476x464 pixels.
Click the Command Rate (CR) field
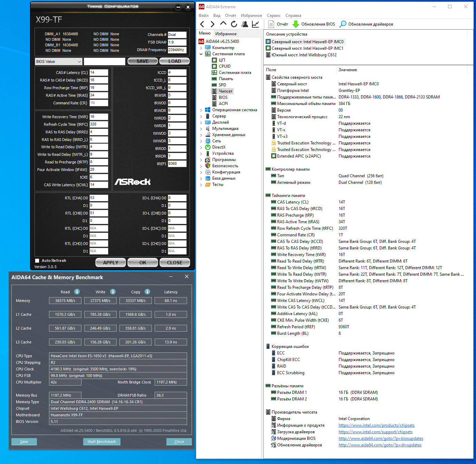tap(99, 103)
